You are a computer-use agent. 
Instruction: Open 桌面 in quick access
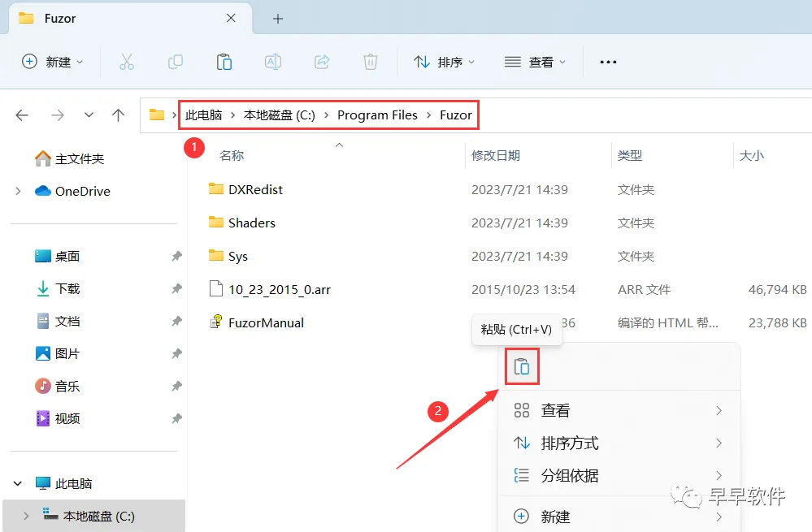point(58,256)
